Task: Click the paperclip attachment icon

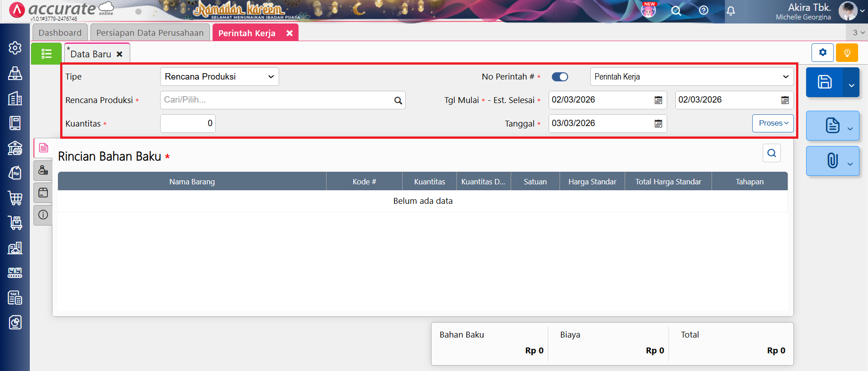Action: (832, 161)
